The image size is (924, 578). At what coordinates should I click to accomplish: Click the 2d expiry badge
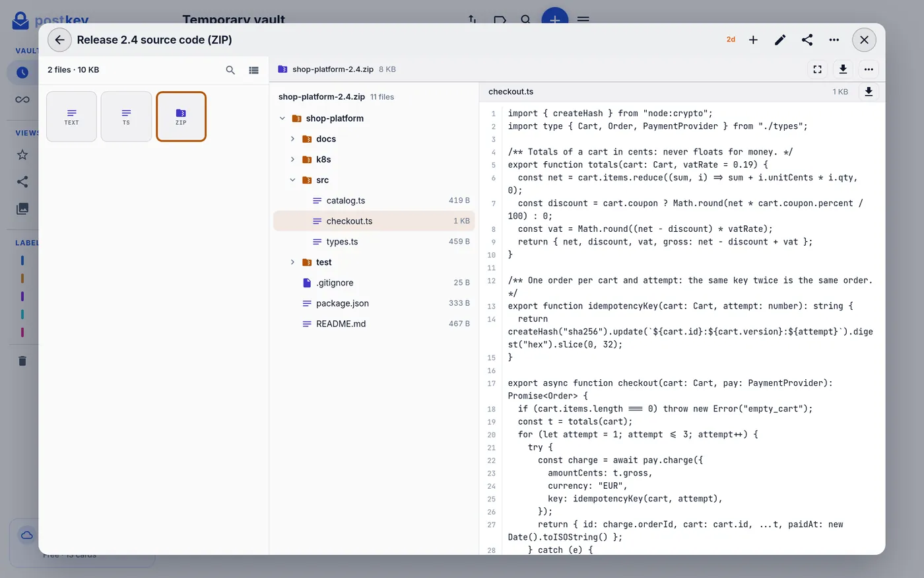coord(731,40)
